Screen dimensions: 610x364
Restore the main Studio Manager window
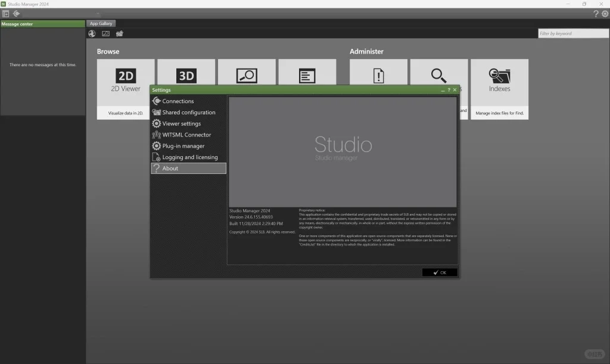point(584,4)
